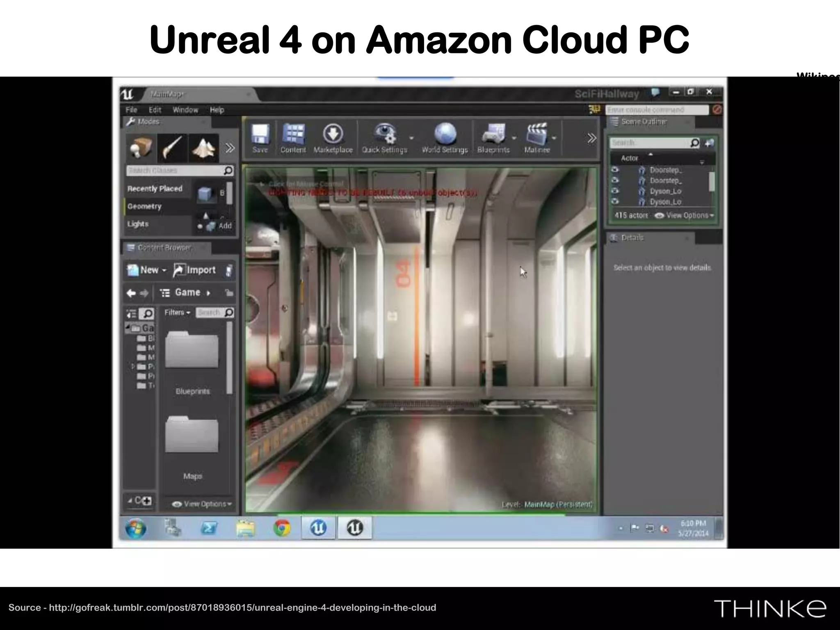Toggle visibility of second Dyson_Lo actor
This screenshot has width=840, height=630.
click(x=615, y=201)
